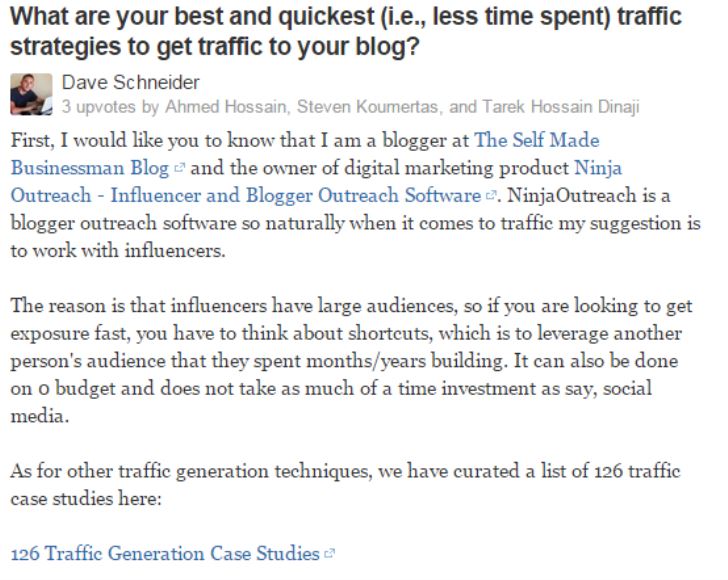Click the 'NinjaOutreach is a' sentence text
728x580 pixels.
pos(589,195)
